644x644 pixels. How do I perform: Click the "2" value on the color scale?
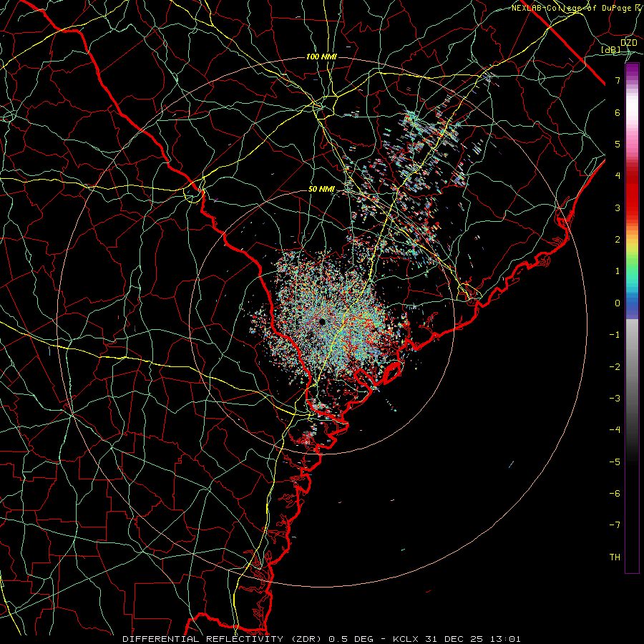[x=618, y=240]
